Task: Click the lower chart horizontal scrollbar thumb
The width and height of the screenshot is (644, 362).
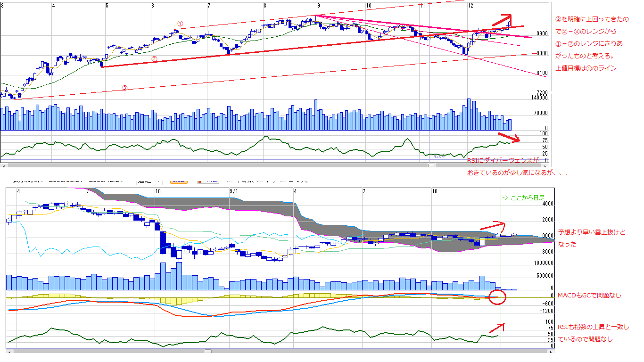Action: tap(208, 351)
